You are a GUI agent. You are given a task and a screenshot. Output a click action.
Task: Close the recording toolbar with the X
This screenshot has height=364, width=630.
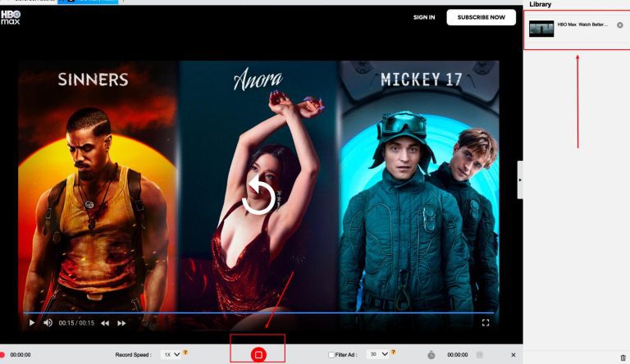click(x=514, y=355)
